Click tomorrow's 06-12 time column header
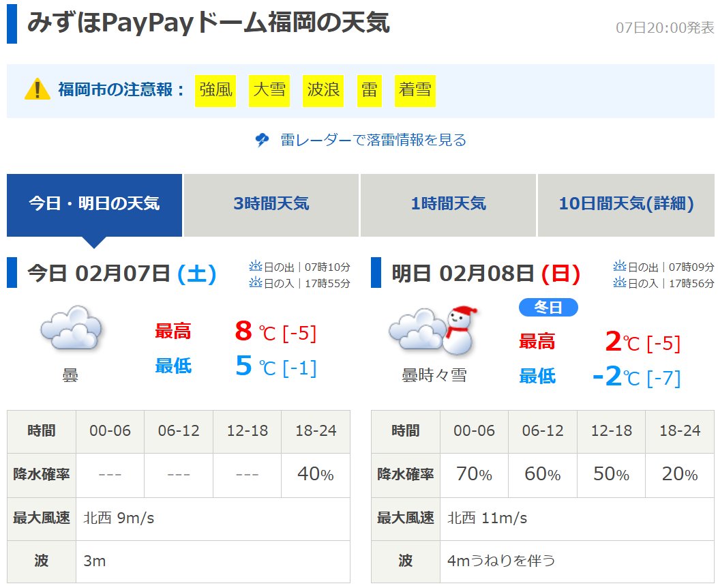The height and width of the screenshot is (588, 718). [543, 431]
